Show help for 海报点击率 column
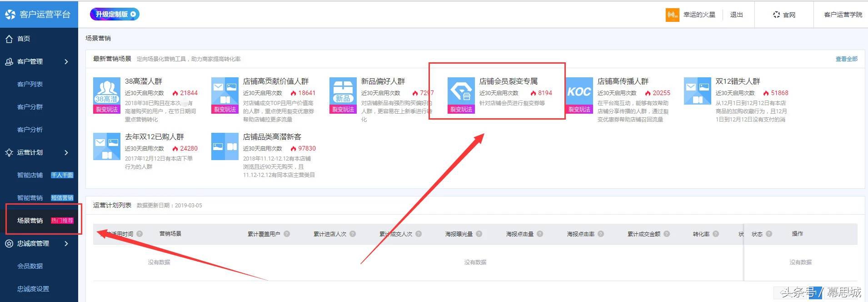The height and width of the screenshot is (302, 868). pyautogui.click(x=601, y=234)
